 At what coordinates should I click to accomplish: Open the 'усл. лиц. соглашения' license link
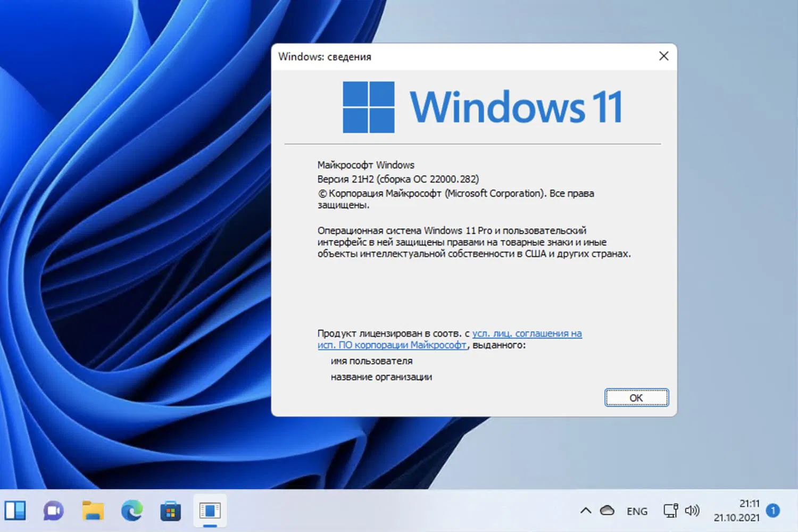click(x=527, y=333)
